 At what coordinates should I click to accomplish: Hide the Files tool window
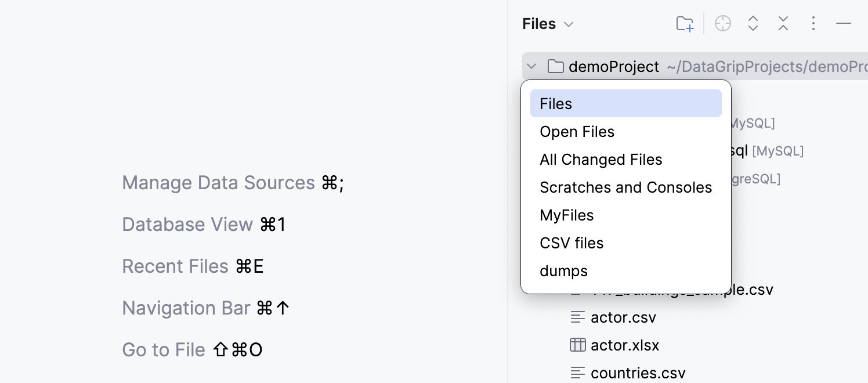point(844,23)
